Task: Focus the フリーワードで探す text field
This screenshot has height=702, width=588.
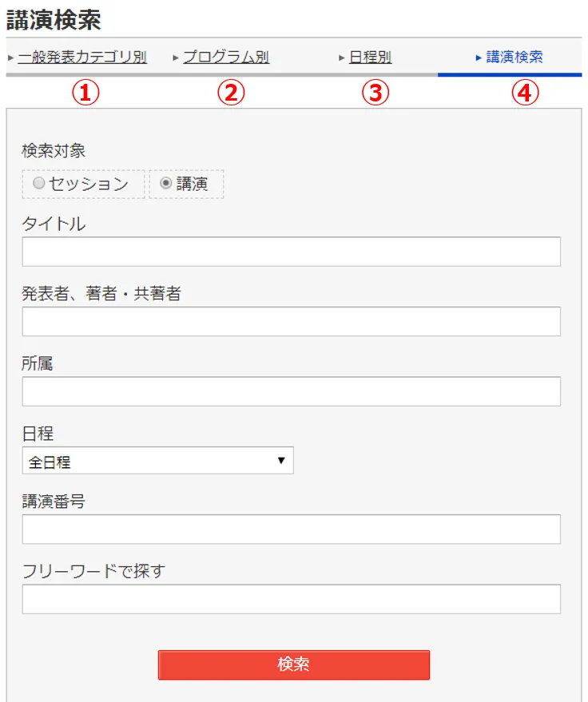Action: tap(291, 599)
